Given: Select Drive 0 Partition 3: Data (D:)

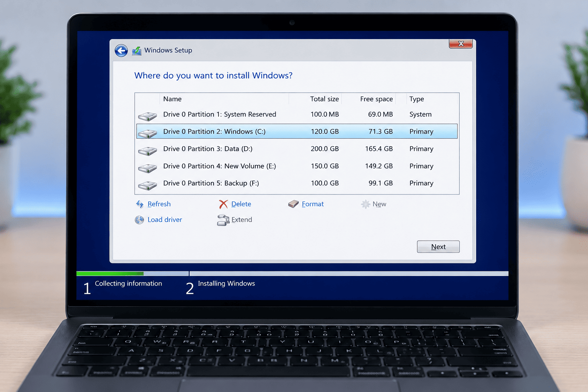Looking at the screenshot, I should click(297, 149).
